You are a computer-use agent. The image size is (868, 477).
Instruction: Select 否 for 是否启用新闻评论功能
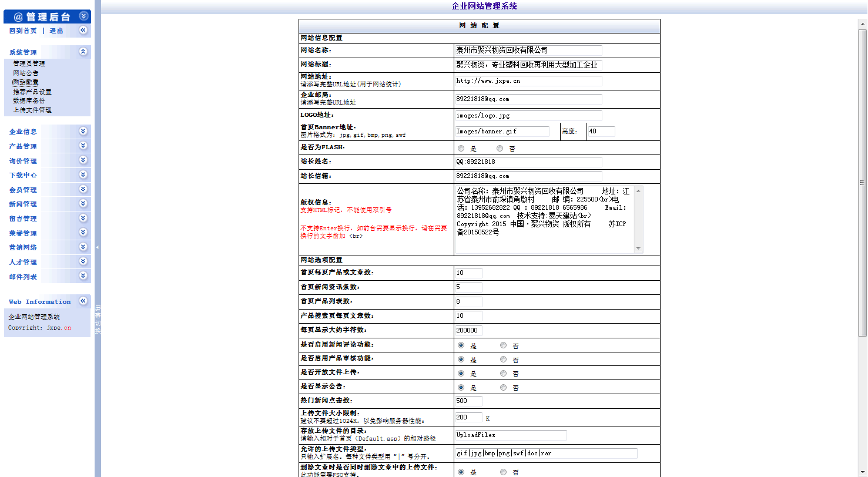click(x=504, y=345)
